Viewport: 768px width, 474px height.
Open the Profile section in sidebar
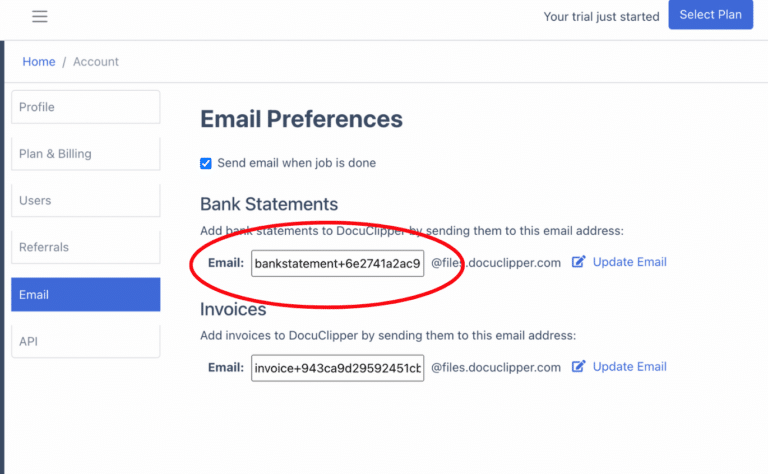coord(85,107)
